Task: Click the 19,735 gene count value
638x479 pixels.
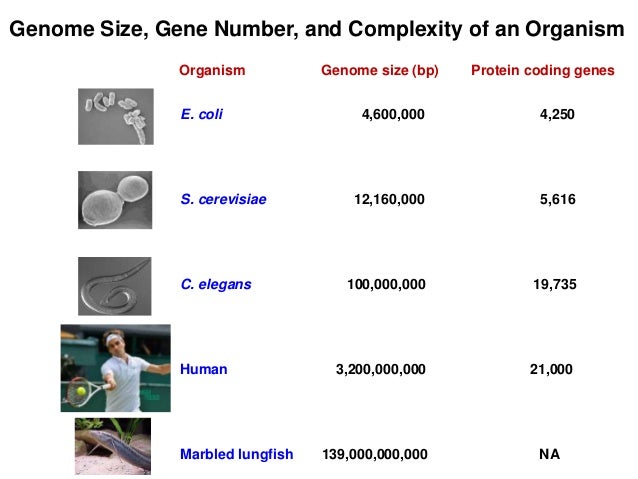Action: pyautogui.click(x=555, y=284)
